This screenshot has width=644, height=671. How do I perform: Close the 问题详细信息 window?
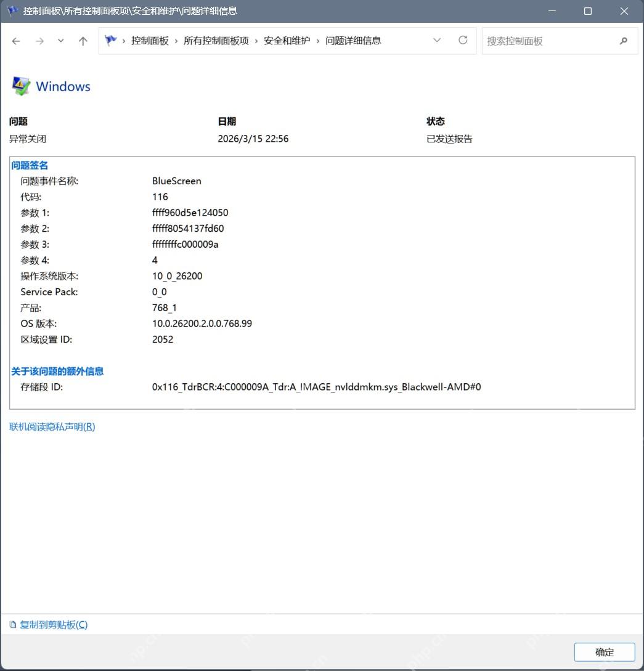pos(624,11)
